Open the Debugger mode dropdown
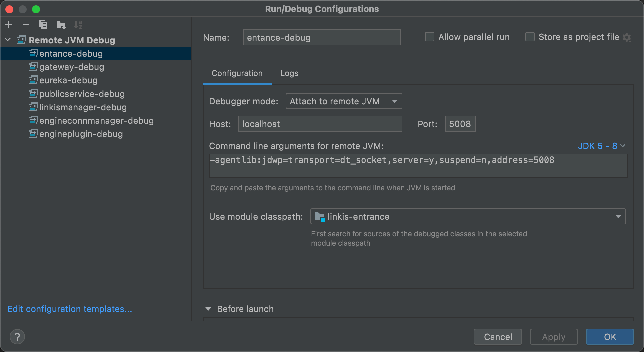 coord(344,101)
